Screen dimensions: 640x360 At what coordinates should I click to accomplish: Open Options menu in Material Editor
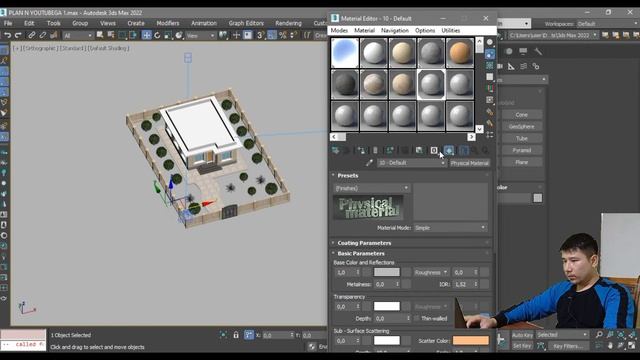point(425,31)
